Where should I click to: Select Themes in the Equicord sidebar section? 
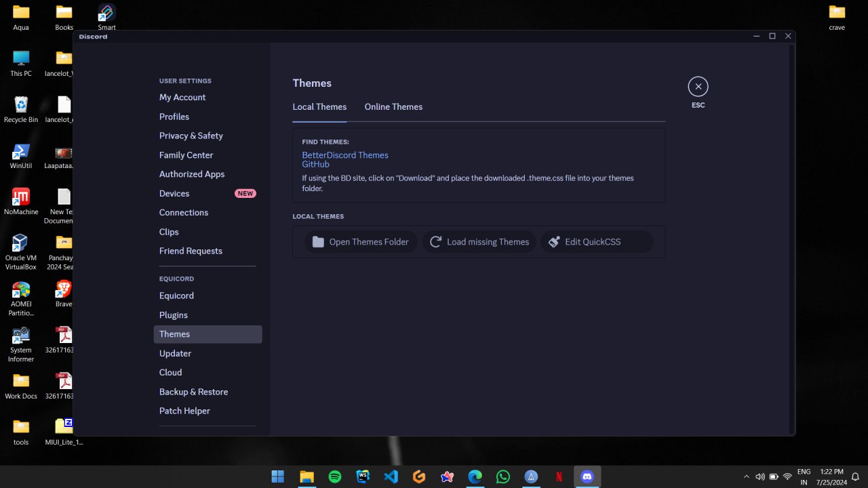208,334
